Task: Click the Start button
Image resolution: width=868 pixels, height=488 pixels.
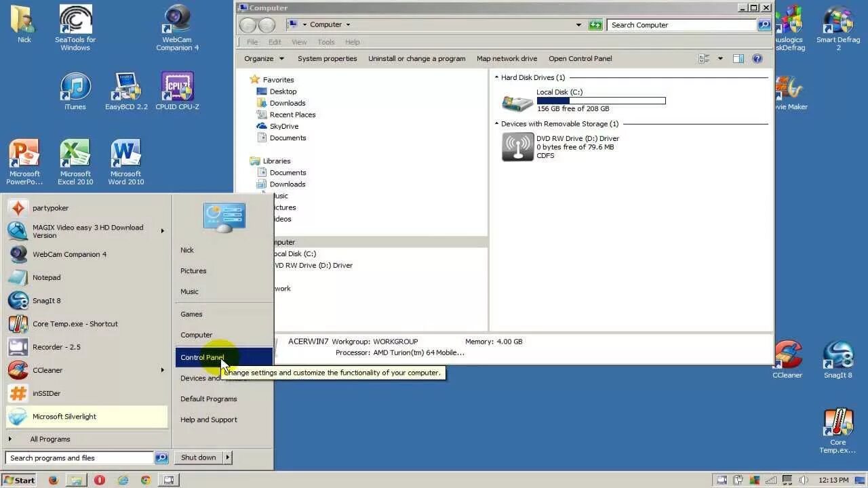Action: click(x=19, y=480)
